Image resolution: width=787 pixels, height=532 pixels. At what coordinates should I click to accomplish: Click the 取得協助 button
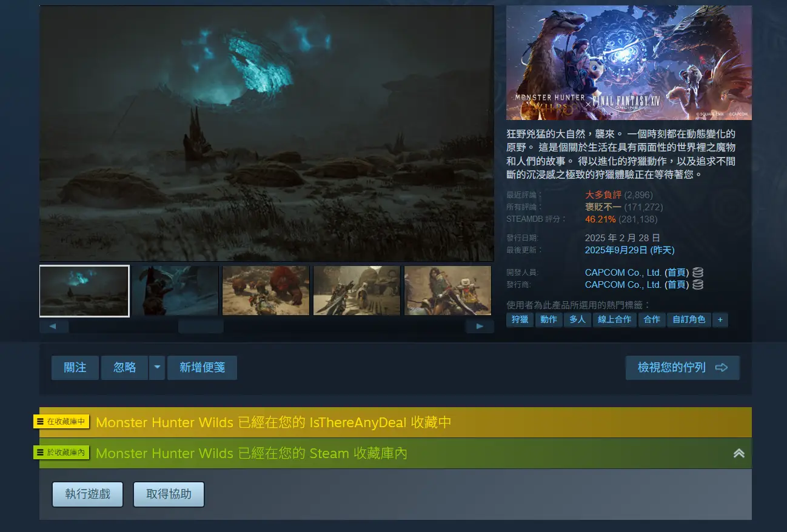coord(169,494)
